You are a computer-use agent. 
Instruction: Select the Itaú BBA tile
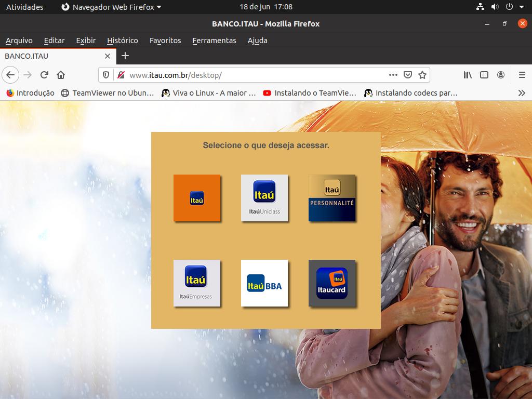pos(264,283)
